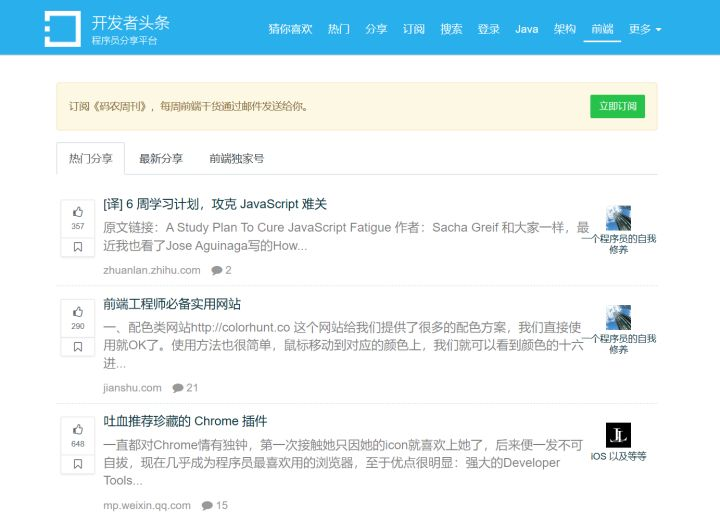Screen dimensions: 720x520
Task: Expand the 更多 dropdown menu
Action: coord(645,29)
